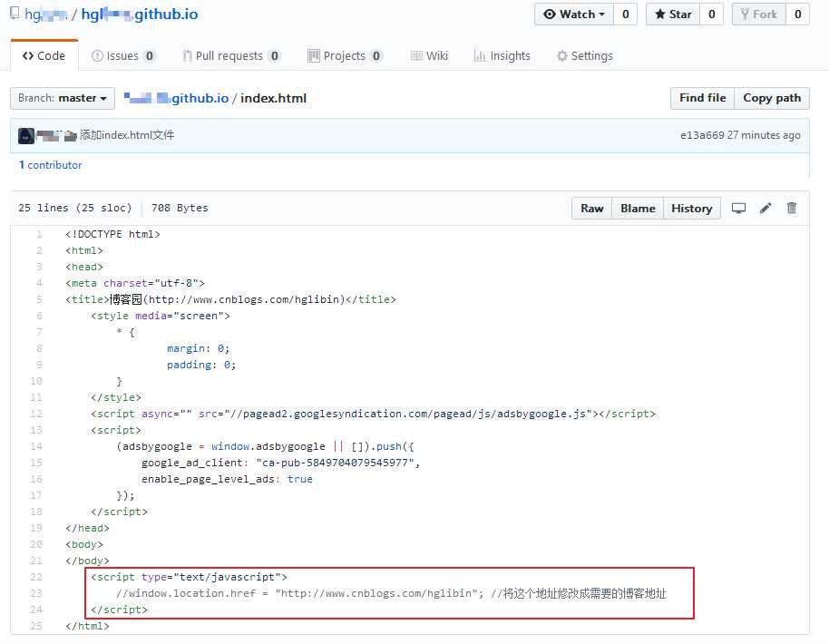Image resolution: width=829 pixels, height=644 pixels.
Task: Open the '1 contributor' link
Action: click(50, 165)
